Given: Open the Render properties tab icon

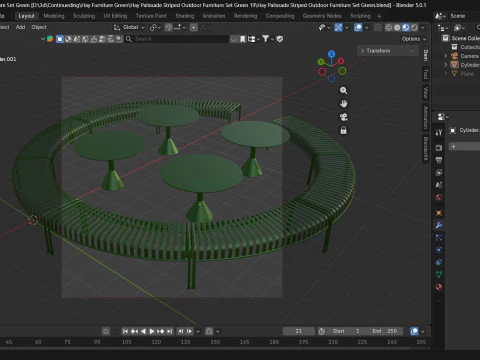Looking at the screenshot, I should pos(439,148).
